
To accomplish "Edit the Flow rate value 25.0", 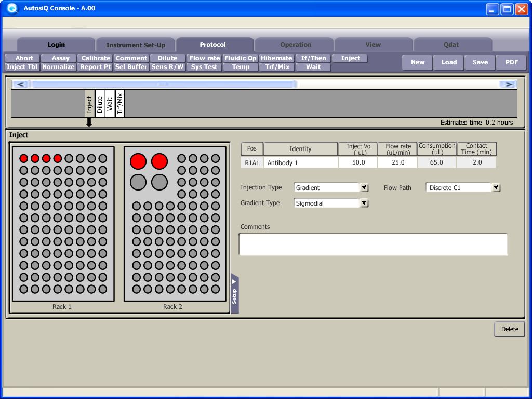I will point(397,162).
